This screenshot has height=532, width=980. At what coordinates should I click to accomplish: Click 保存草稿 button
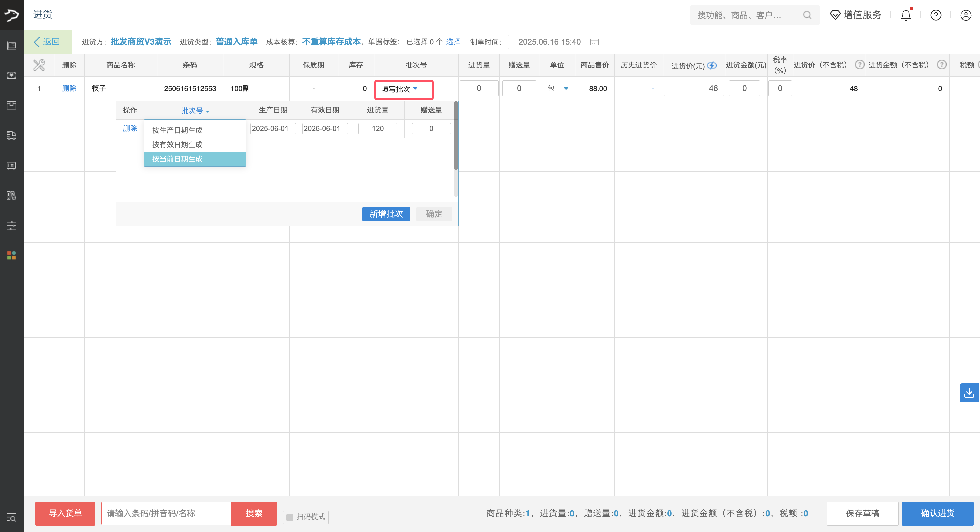[862, 513]
